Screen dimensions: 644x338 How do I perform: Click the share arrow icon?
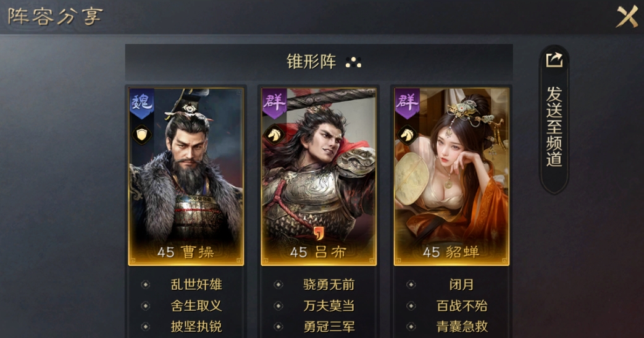pyautogui.click(x=554, y=59)
